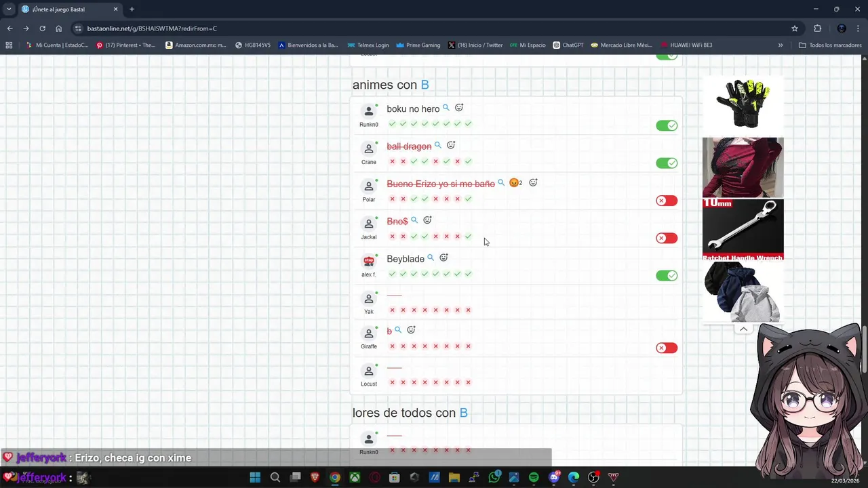Click magnifier beside 'Bueno Erizo yo si me baño'
This screenshot has width=868, height=488.
click(501, 182)
